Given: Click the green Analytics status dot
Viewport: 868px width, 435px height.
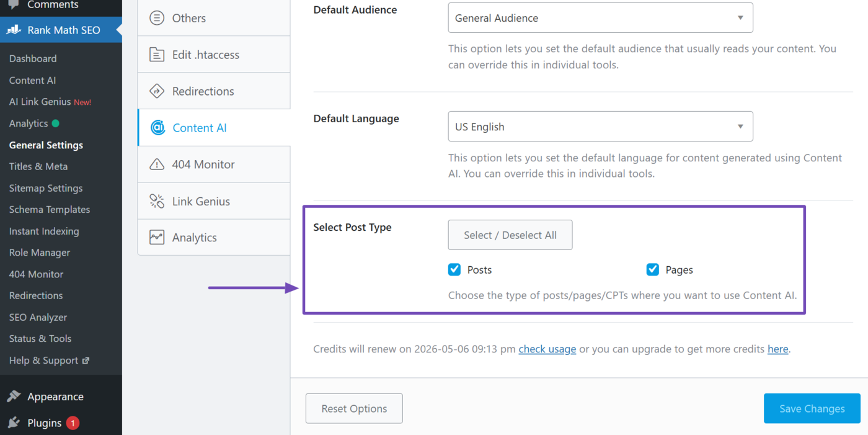Looking at the screenshot, I should 55,123.
